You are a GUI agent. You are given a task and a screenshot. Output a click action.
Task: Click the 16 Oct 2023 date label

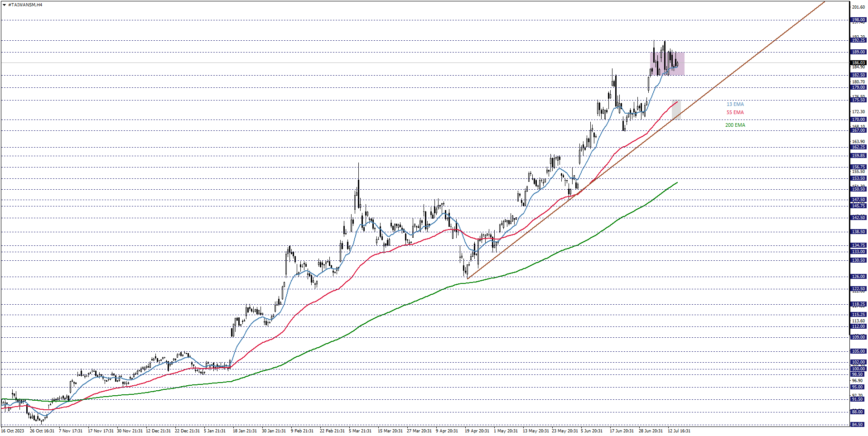click(x=13, y=431)
